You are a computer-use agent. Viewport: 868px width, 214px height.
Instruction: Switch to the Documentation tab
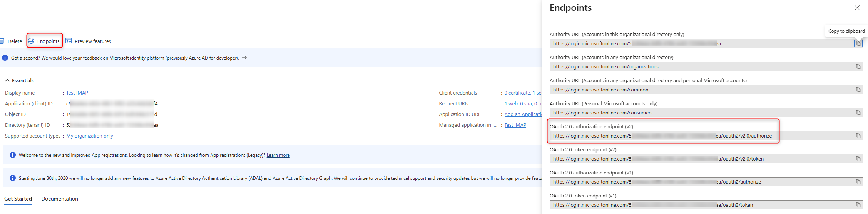[60, 199]
